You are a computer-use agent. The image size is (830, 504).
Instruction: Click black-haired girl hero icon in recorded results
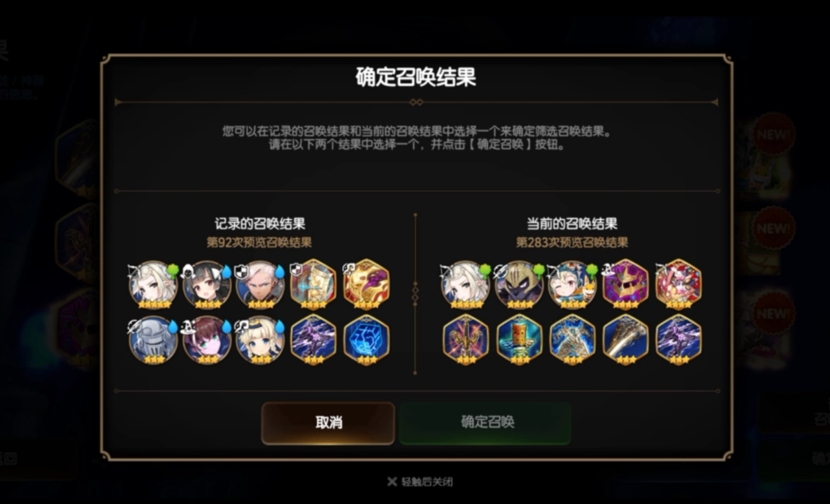(207, 284)
